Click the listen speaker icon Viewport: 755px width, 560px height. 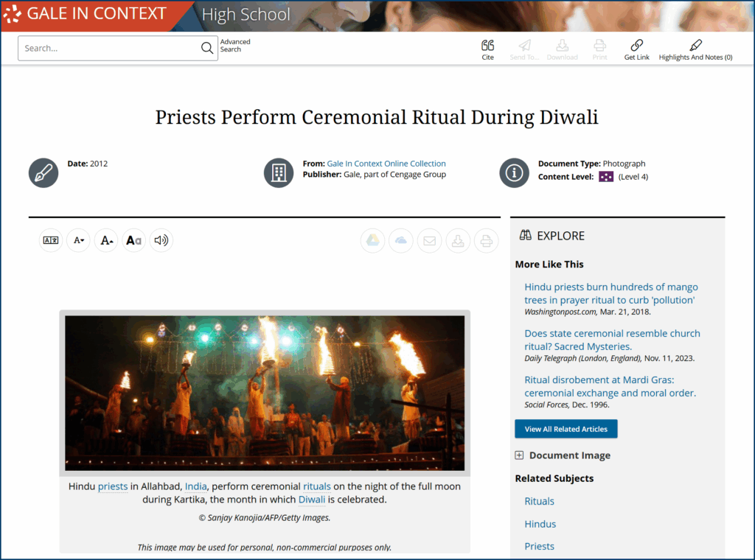click(x=161, y=240)
